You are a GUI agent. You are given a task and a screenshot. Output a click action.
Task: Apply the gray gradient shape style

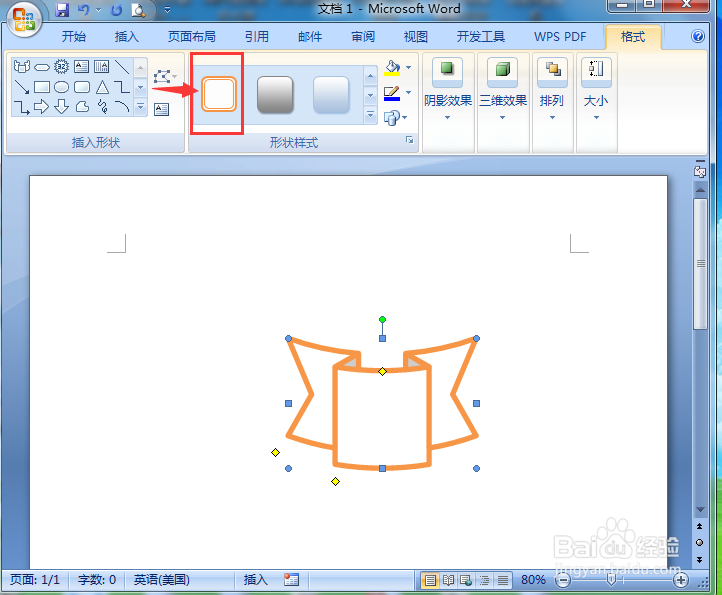(x=275, y=94)
